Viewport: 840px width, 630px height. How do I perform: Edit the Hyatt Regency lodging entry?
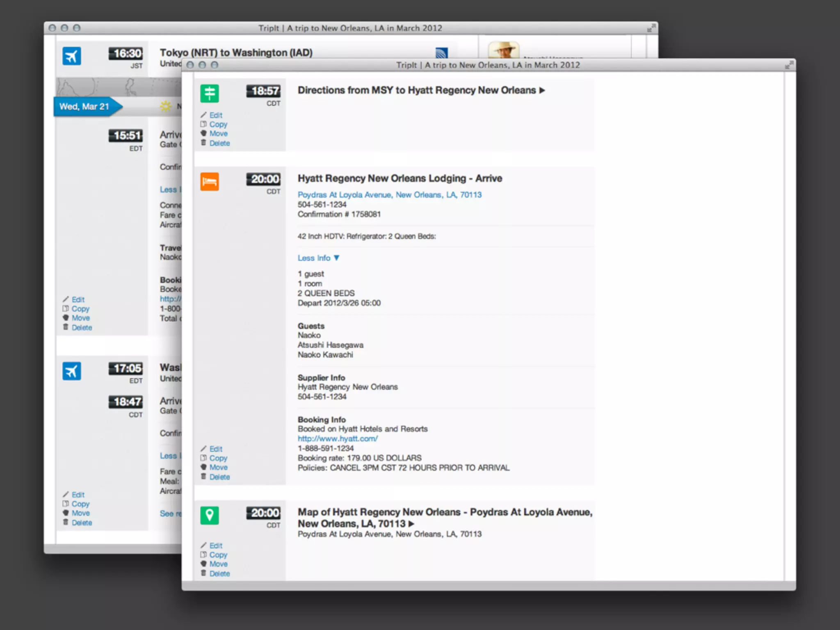point(215,449)
